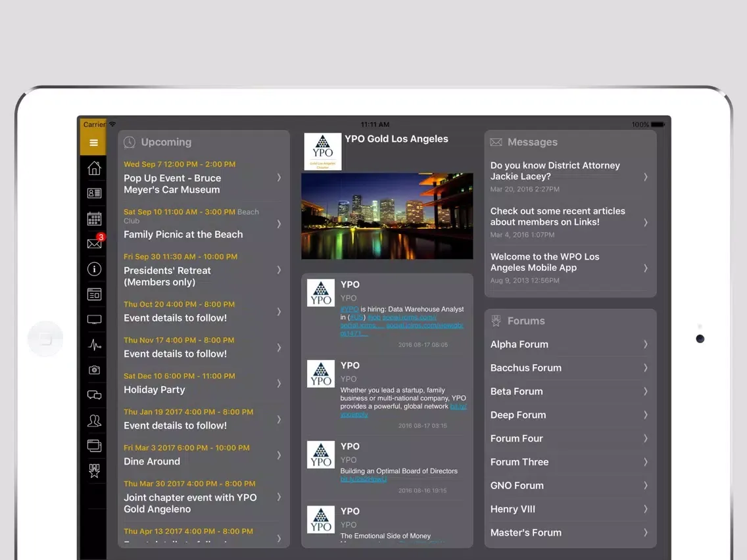This screenshot has height=560, width=747.
Task: Follow link under Building an Optimal Board
Action: (x=364, y=479)
